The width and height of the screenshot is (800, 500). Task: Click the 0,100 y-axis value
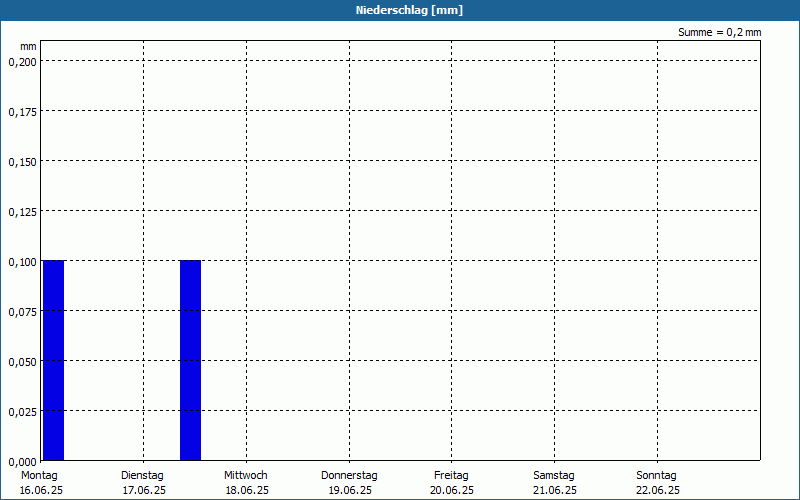point(22,262)
